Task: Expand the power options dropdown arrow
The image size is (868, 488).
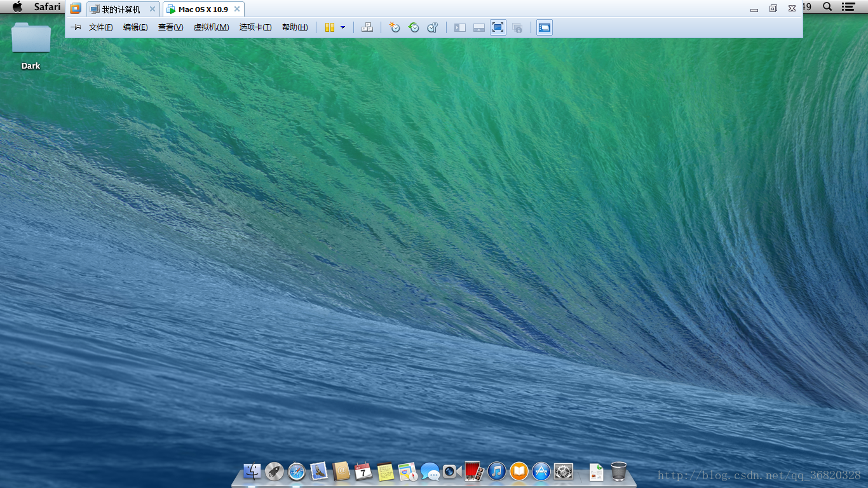Action: coord(343,27)
